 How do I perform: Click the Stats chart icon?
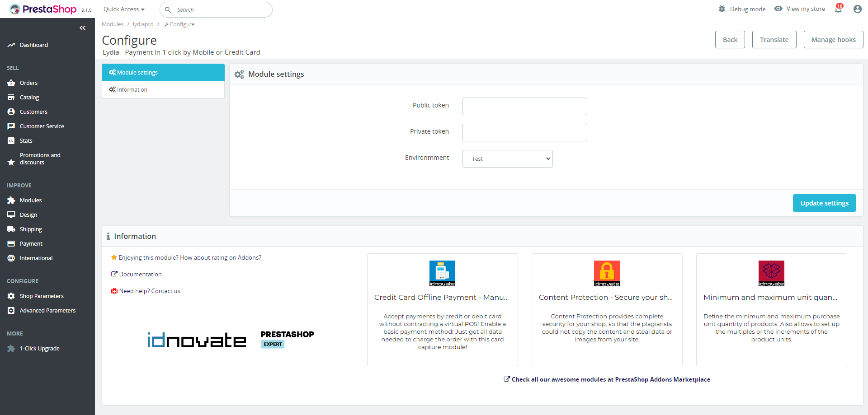coord(11,141)
